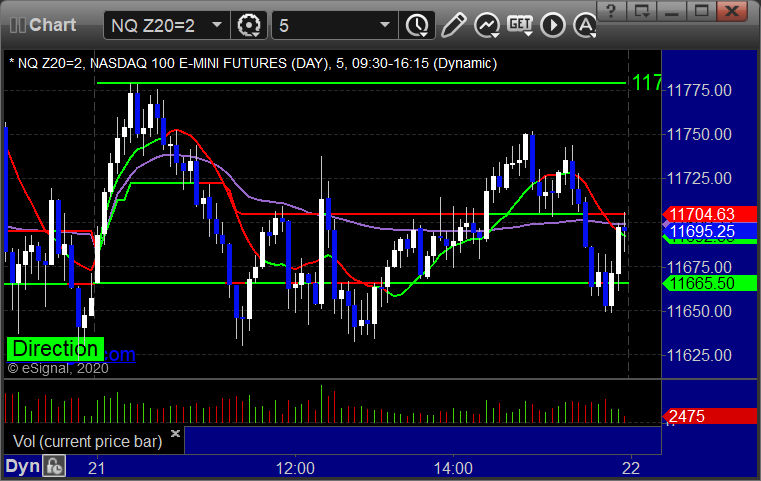The height and width of the screenshot is (481, 761).
Task: Open the time template clock icon
Action: pos(417,25)
